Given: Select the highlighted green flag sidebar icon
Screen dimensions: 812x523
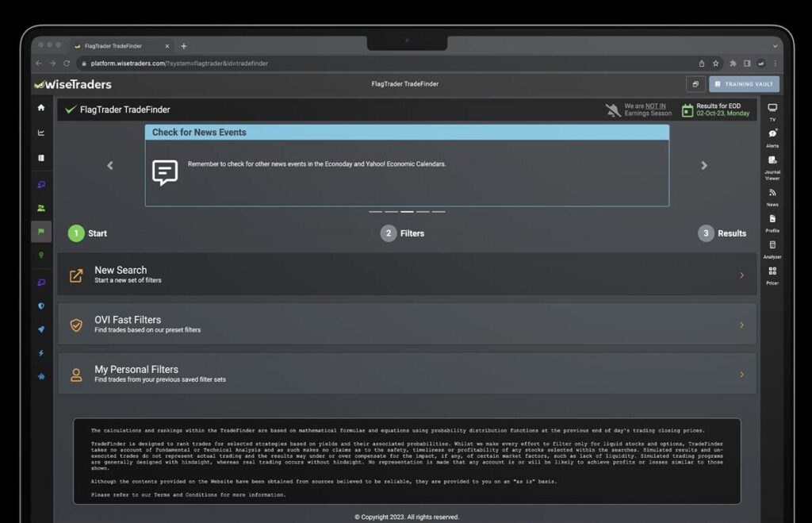Looking at the screenshot, I should (41, 232).
